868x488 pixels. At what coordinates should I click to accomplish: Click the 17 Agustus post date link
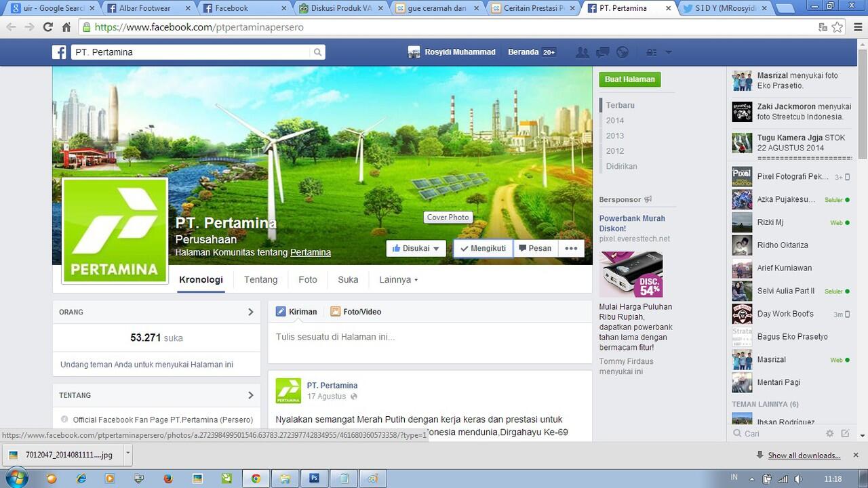pyautogui.click(x=326, y=396)
